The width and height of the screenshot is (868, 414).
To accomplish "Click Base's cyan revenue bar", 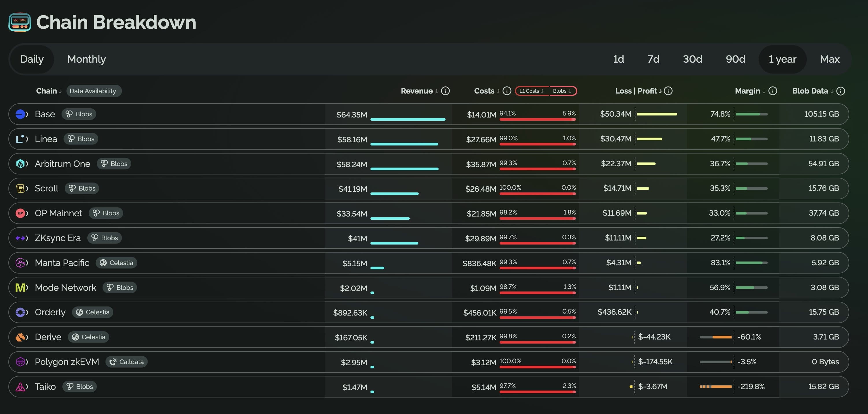I will [407, 119].
